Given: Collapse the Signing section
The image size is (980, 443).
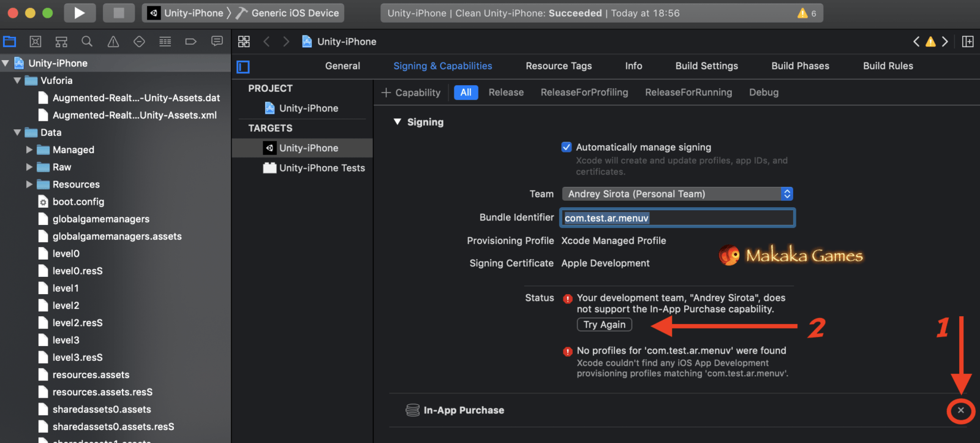Looking at the screenshot, I should (398, 122).
